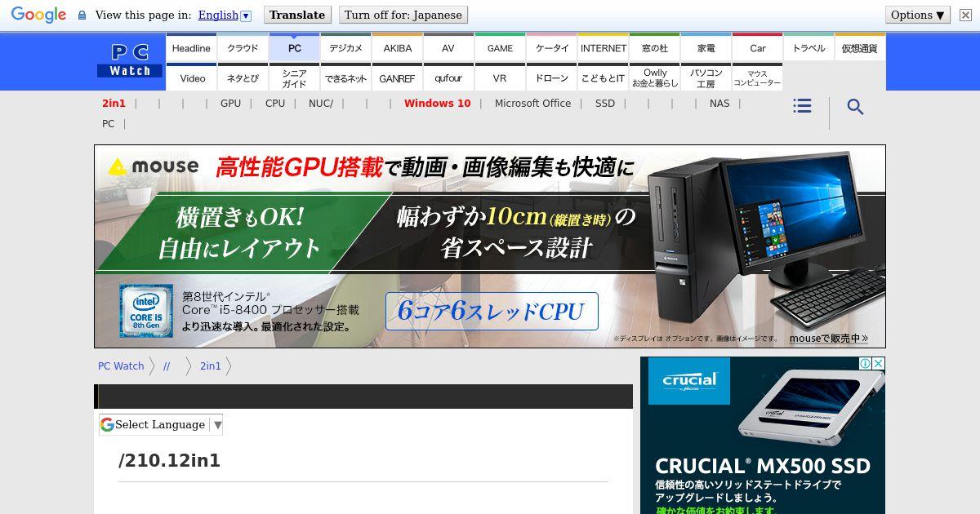This screenshot has height=514, width=980.
Task: Select the AKIBA tab
Action: 397,48
